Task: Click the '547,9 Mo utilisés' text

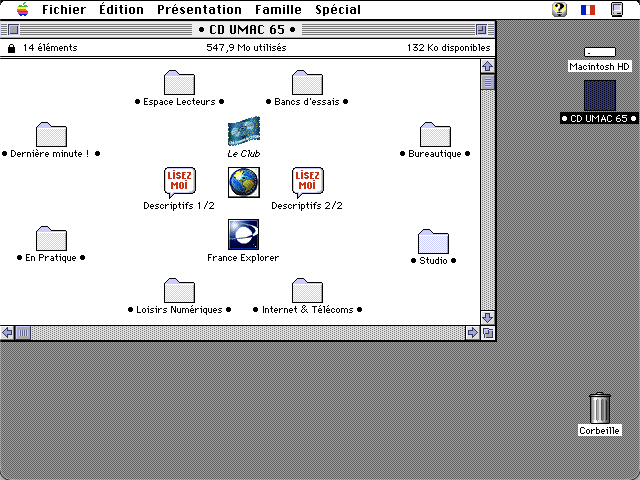Action: tap(246, 48)
